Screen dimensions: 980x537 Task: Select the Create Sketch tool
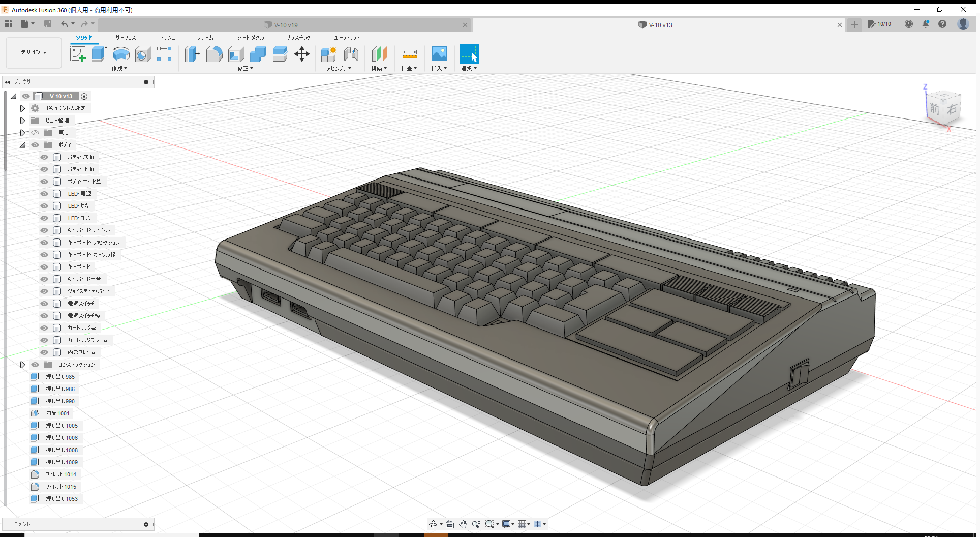tap(78, 54)
